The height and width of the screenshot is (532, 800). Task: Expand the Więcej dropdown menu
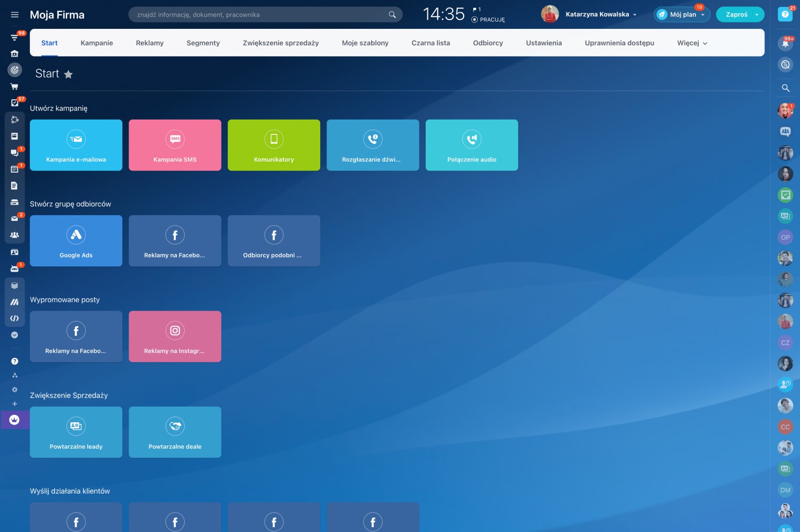pyautogui.click(x=692, y=43)
